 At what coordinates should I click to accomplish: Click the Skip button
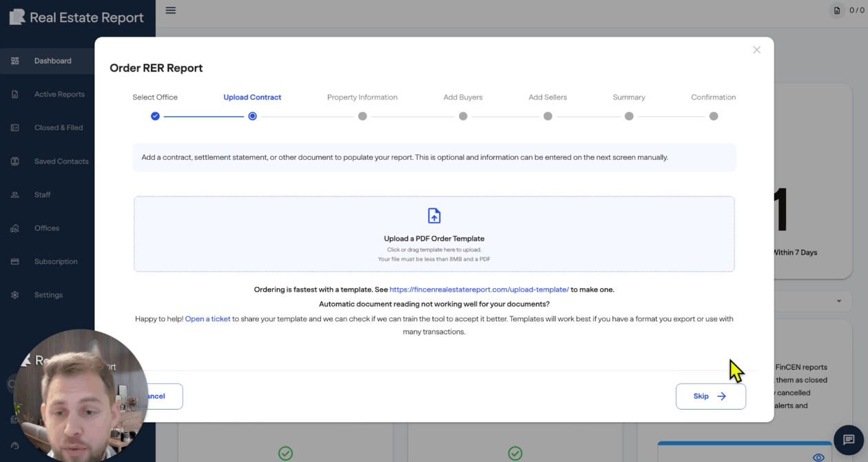[x=710, y=396]
